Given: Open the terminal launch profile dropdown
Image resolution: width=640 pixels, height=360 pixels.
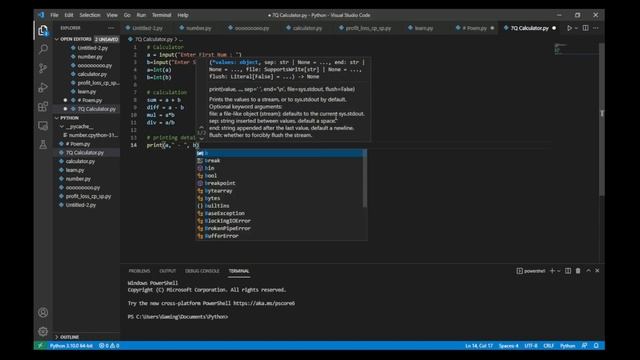Looking at the screenshot, I should coord(559,271).
